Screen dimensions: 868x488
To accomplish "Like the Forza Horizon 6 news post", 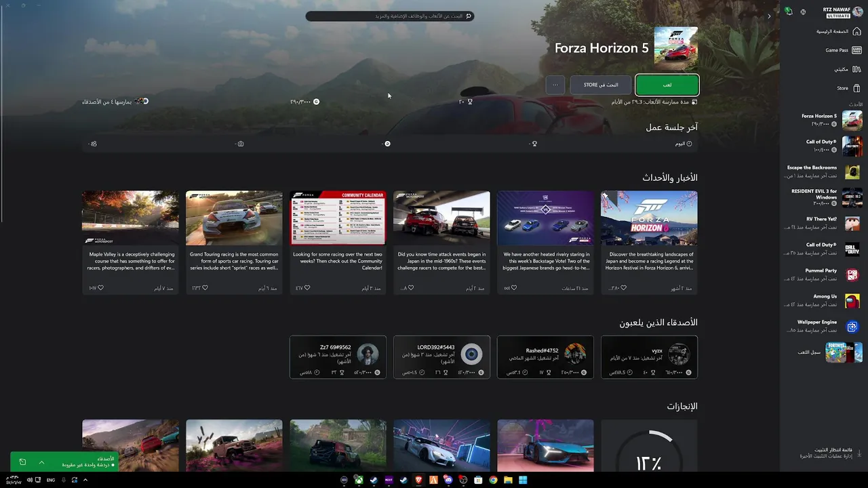I will pos(624,288).
